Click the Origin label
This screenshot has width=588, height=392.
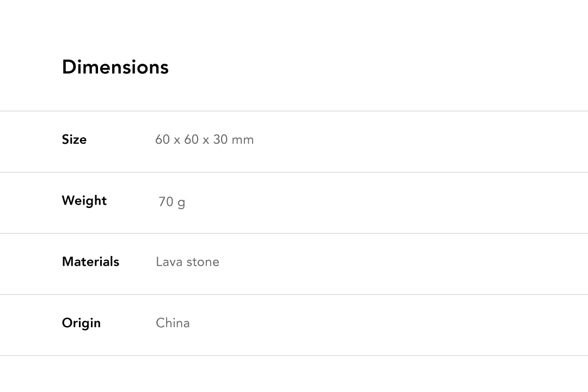[81, 323]
